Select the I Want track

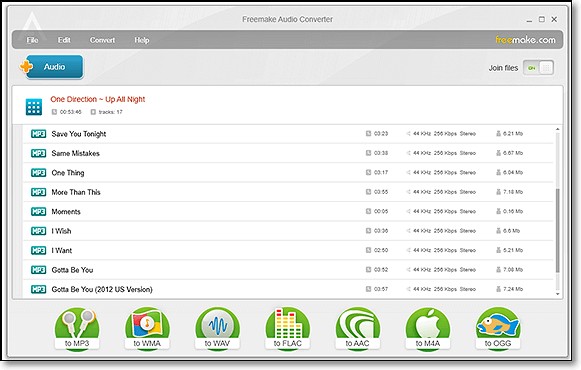pyautogui.click(x=288, y=250)
